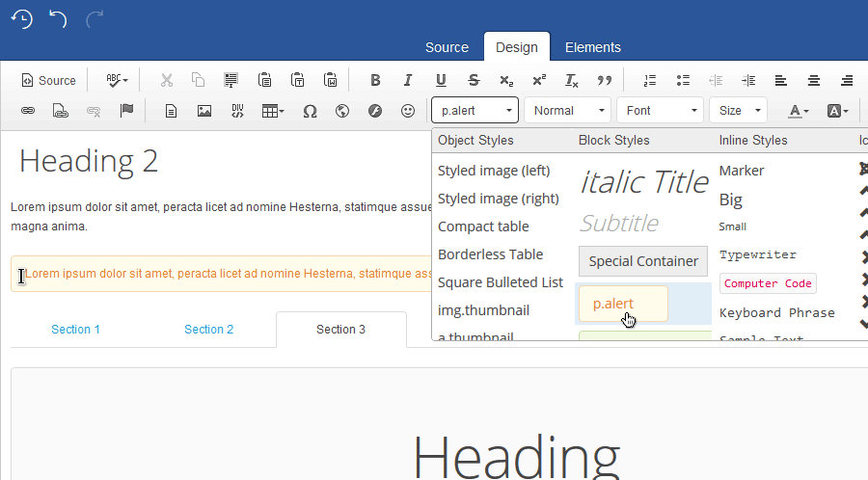Insert a special character (Omega)
The image size is (868, 480).
[310, 111]
